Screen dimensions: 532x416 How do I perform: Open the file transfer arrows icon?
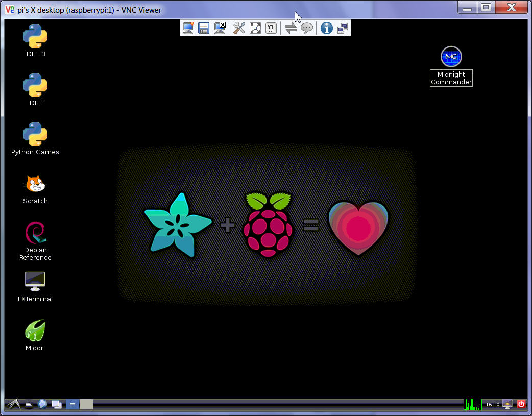coord(291,28)
